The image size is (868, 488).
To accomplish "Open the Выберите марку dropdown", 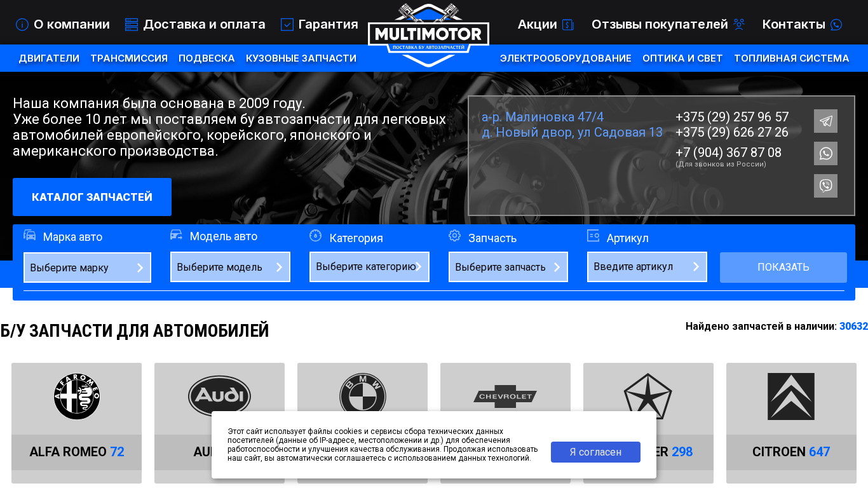I will (x=87, y=268).
